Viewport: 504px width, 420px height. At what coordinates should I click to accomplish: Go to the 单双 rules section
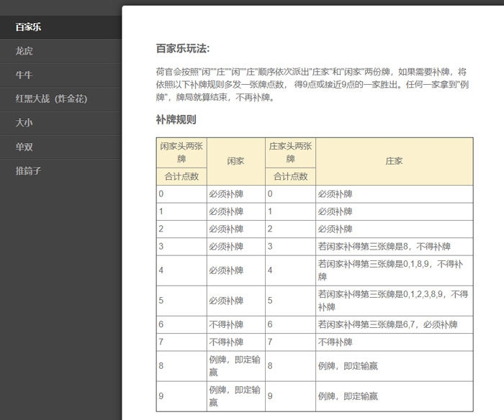pos(24,147)
